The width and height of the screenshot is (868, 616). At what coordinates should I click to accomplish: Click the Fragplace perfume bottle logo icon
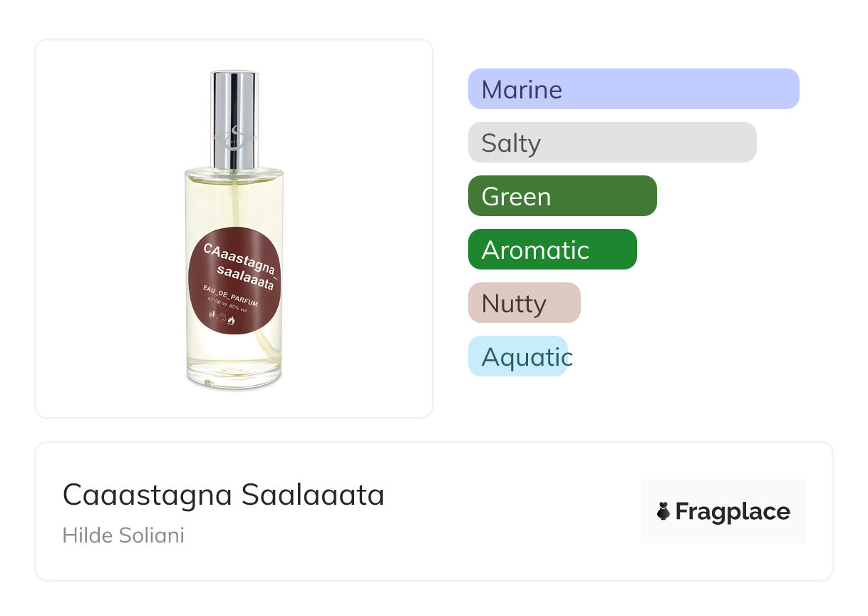663,512
